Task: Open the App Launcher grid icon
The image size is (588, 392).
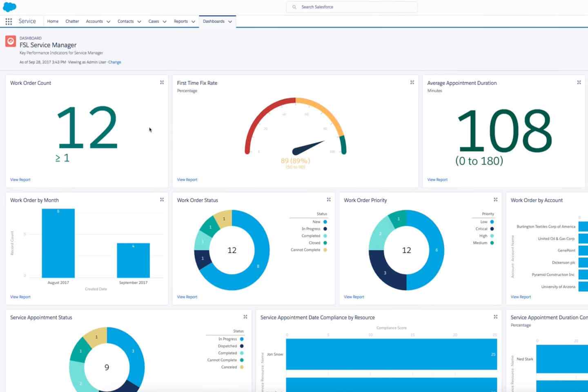Action: pyautogui.click(x=9, y=21)
